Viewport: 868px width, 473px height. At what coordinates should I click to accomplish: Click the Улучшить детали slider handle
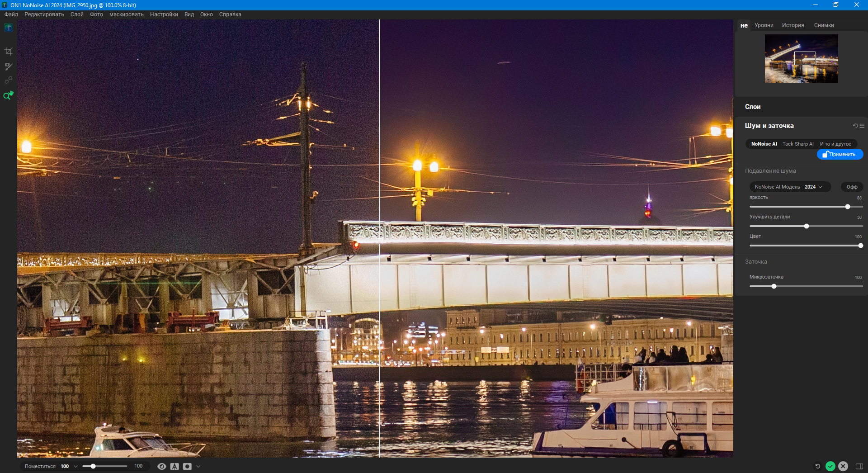(x=806, y=226)
